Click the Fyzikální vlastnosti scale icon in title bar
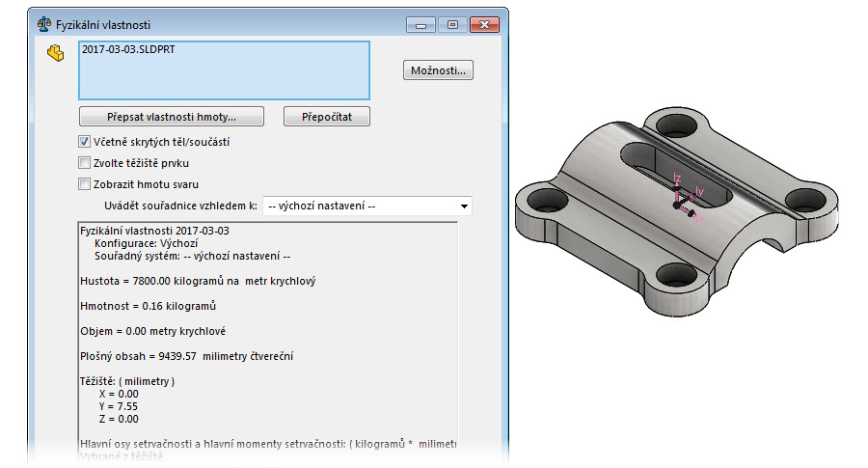 coord(44,24)
